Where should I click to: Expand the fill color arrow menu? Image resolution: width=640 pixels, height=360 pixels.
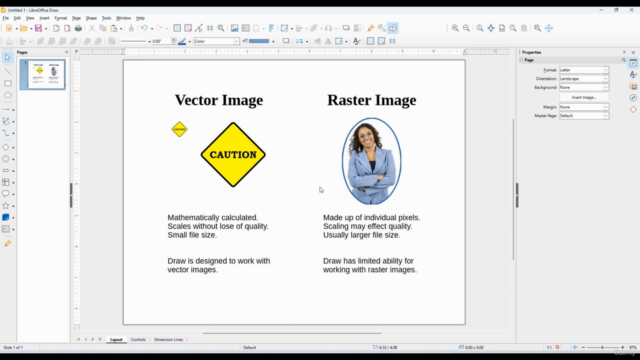coord(273,41)
